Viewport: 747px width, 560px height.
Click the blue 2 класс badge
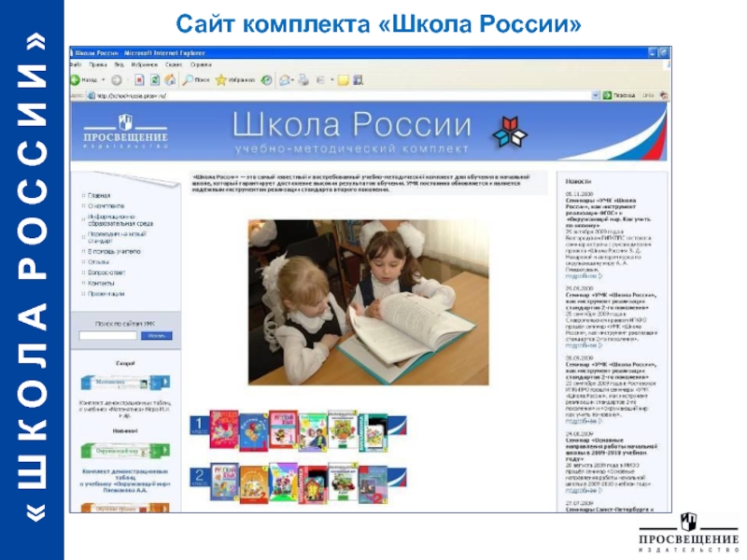199,477
